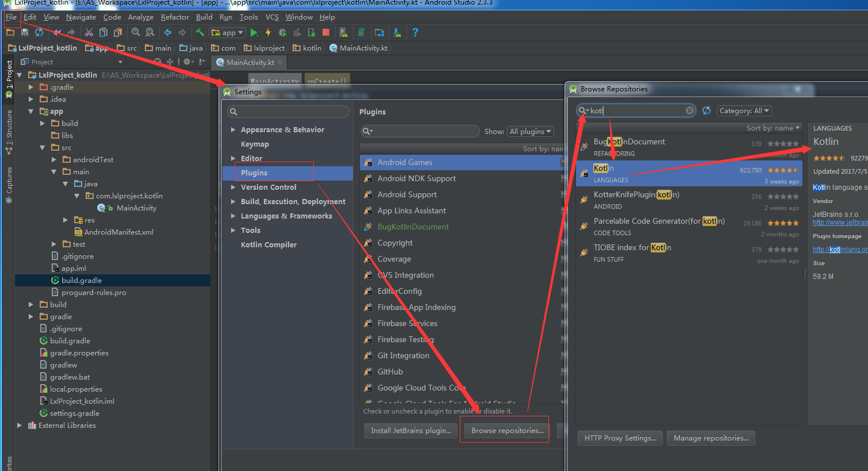
Task: Click the Attach debugger to process icon
Action: coord(311,32)
